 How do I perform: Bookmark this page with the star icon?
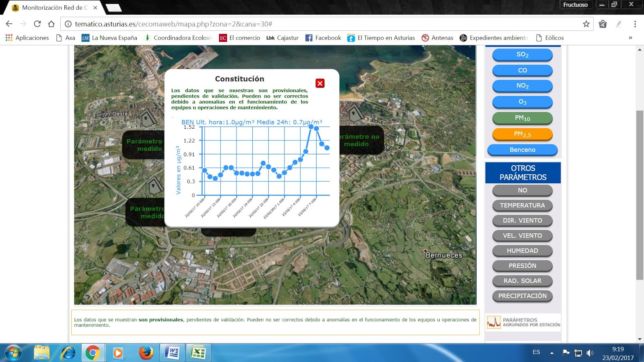tap(586, 24)
